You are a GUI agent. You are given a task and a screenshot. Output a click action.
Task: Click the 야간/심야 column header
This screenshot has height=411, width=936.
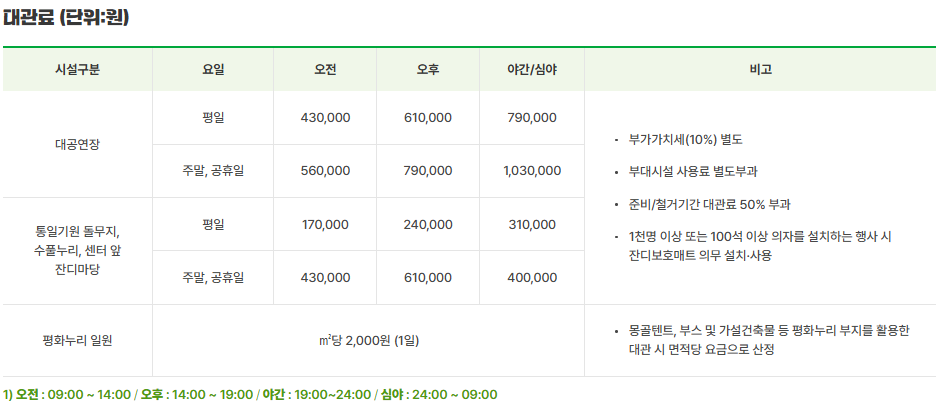[x=532, y=69]
